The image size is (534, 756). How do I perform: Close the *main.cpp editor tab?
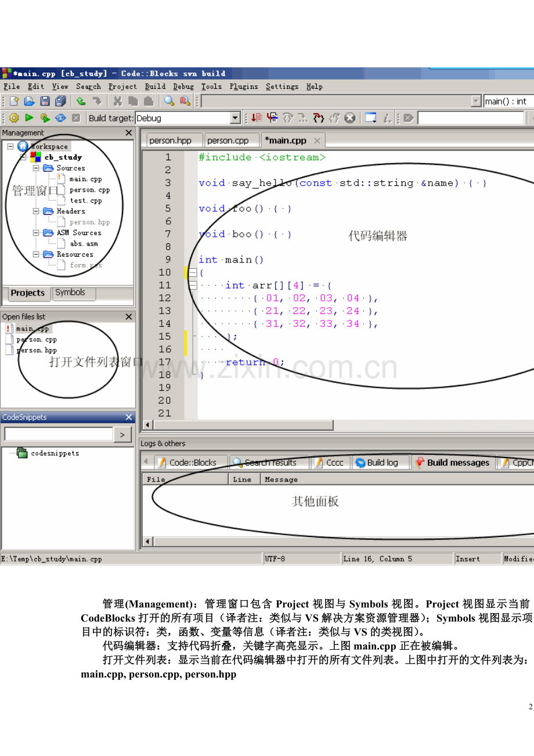pos(317,141)
